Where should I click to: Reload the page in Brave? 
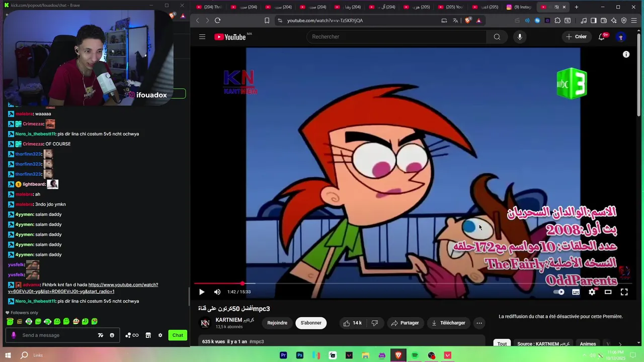point(217,21)
